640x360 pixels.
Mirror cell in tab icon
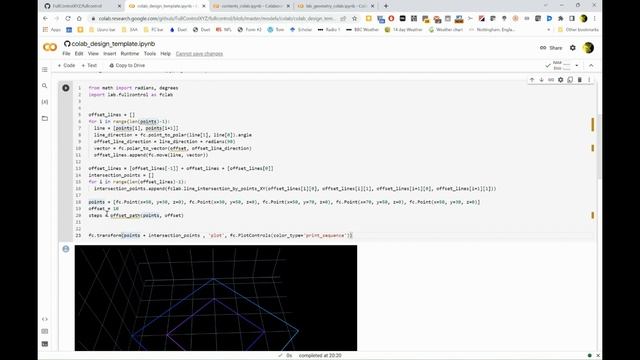point(570,80)
